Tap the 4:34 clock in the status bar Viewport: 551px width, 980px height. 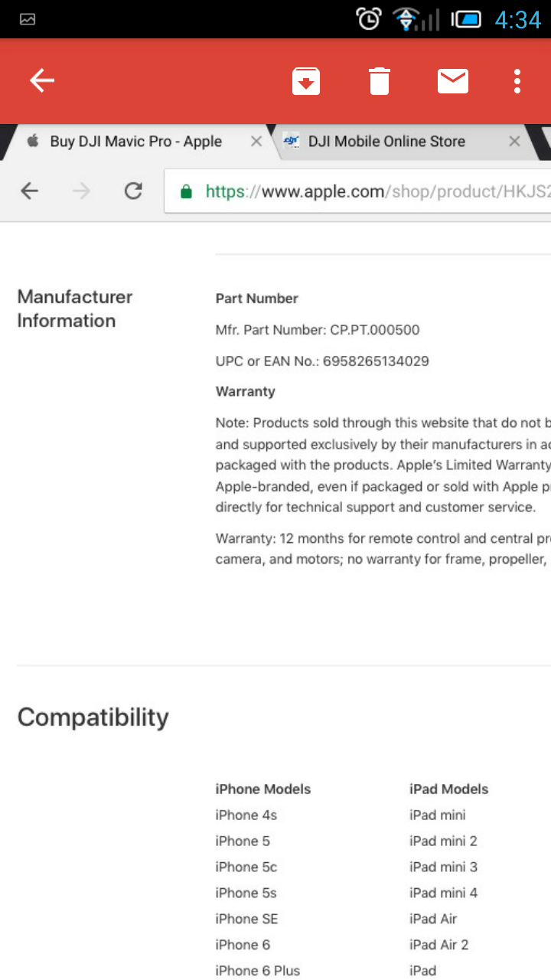(x=517, y=18)
